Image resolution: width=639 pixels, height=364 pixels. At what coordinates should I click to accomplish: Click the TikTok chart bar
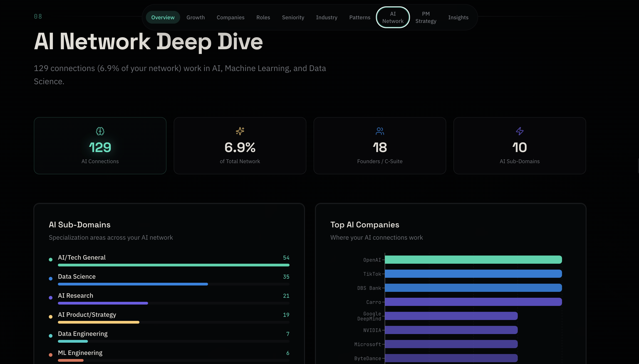pos(473,273)
